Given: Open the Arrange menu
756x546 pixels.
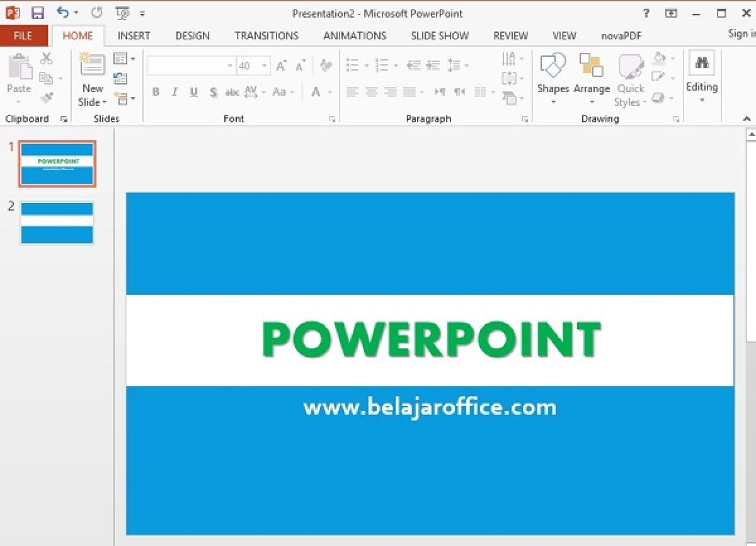Looking at the screenshot, I should 592,79.
